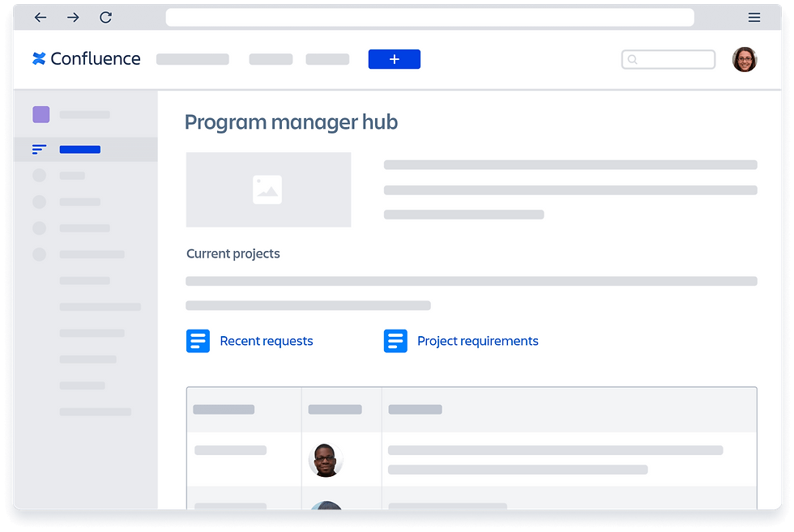Screen dimensions: 794x532
Task: Open the Recent requests link
Action: click(x=267, y=341)
